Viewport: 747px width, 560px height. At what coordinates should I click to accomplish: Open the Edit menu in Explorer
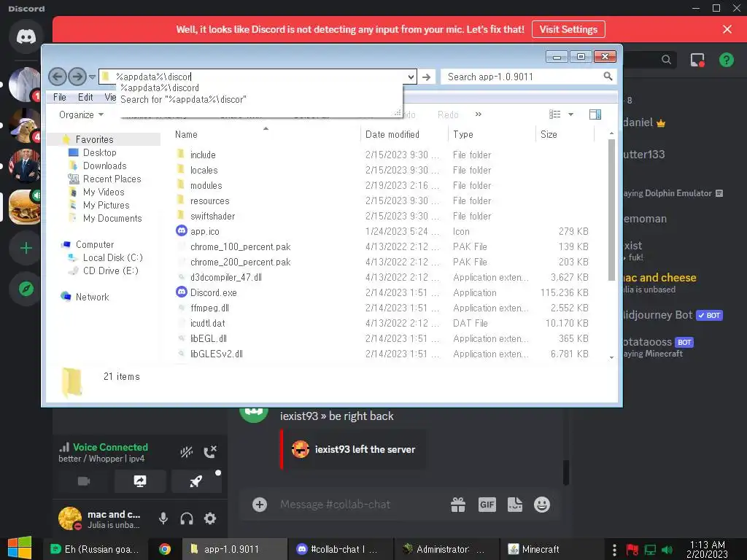click(85, 98)
